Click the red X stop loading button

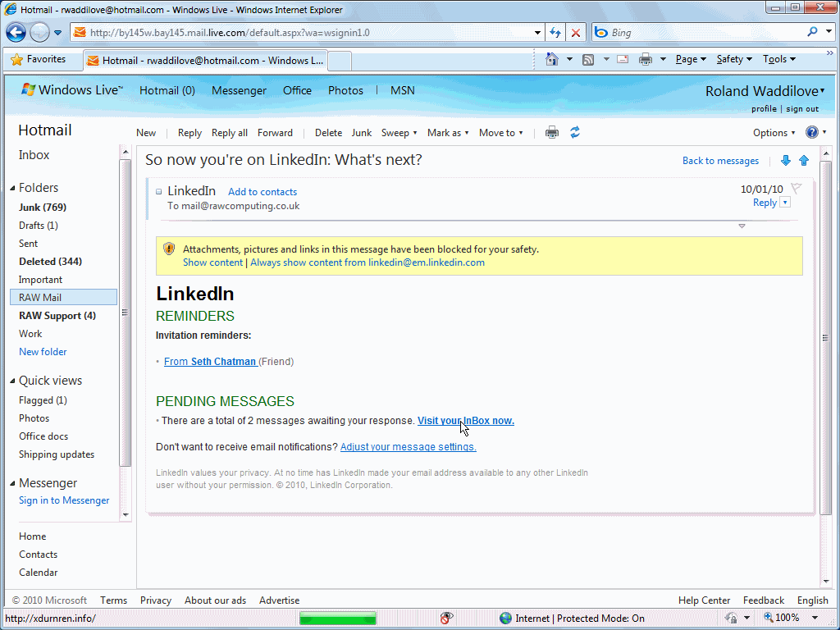click(576, 33)
